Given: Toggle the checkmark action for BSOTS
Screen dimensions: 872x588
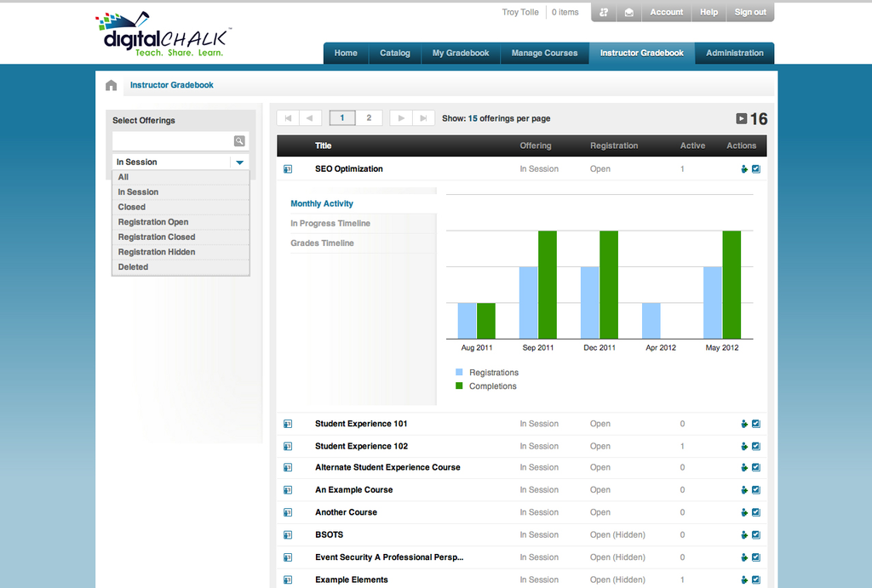Looking at the screenshot, I should click(x=756, y=535).
